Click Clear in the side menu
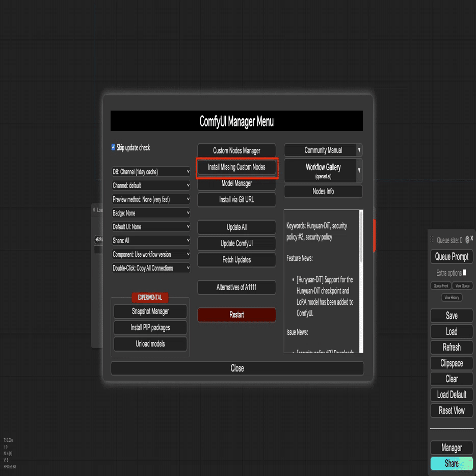 pyautogui.click(x=452, y=379)
